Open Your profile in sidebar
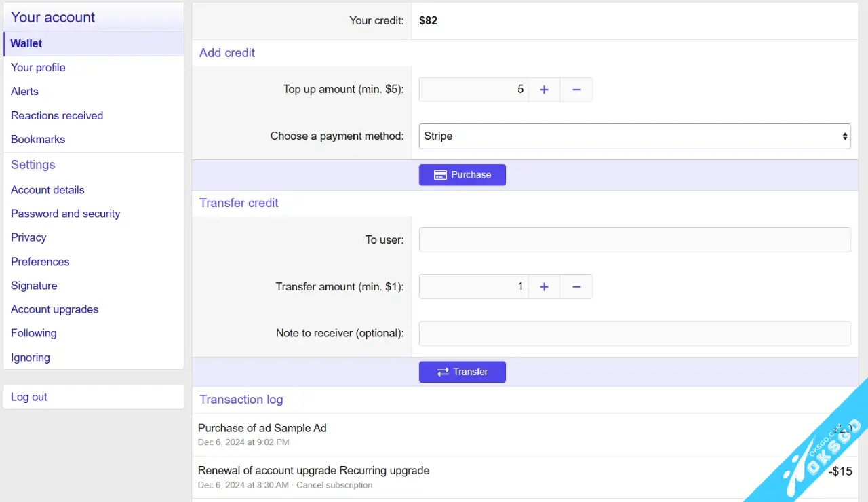The width and height of the screenshot is (868, 502). tap(38, 68)
